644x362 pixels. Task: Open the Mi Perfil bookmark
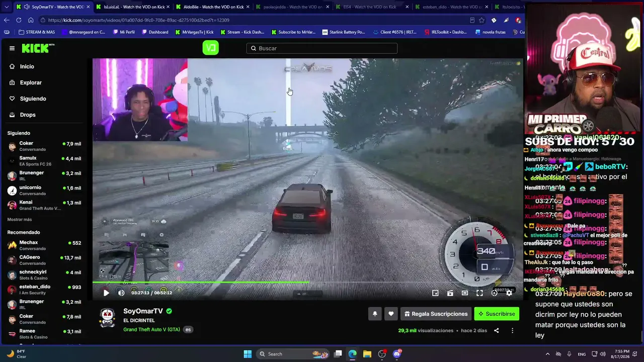point(123,32)
